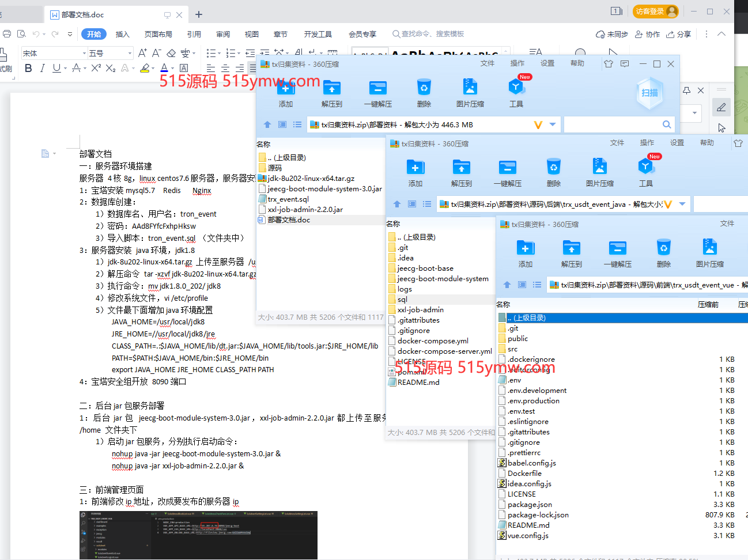
Task: Expand path dropdown showing 解包大小为 446.3 MB
Action: [552, 124]
